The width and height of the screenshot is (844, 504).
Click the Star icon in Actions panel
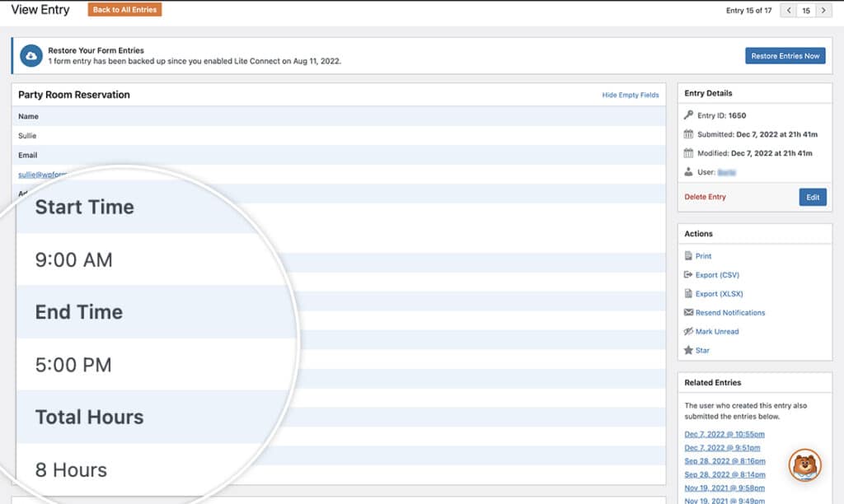tap(688, 350)
